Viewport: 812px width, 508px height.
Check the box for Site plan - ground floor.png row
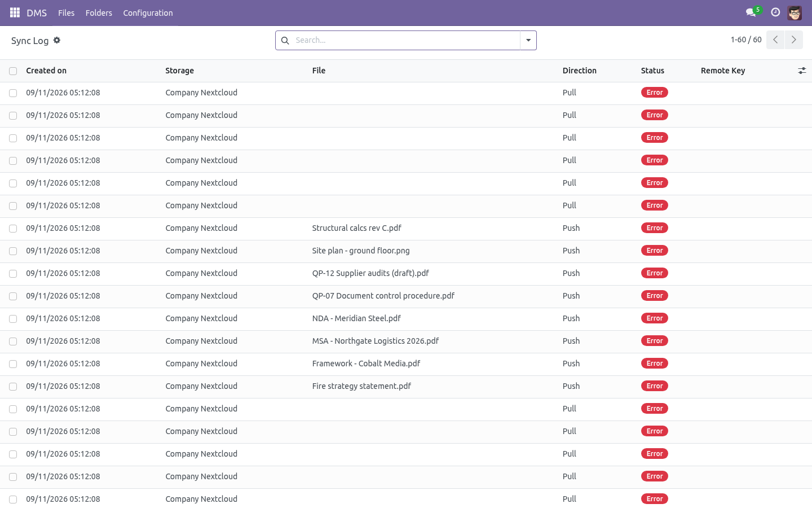tap(13, 251)
